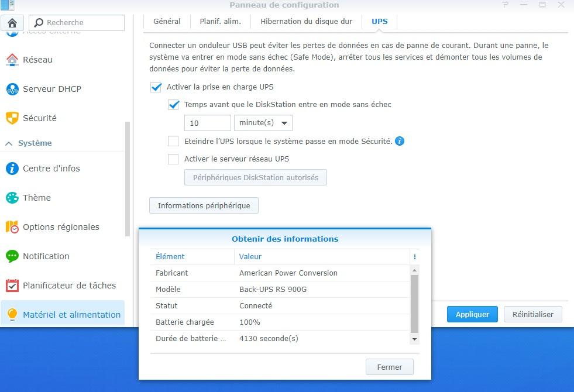The image size is (574, 392).
Task: Select Back-UPS RS 900G value
Action: pos(273,290)
